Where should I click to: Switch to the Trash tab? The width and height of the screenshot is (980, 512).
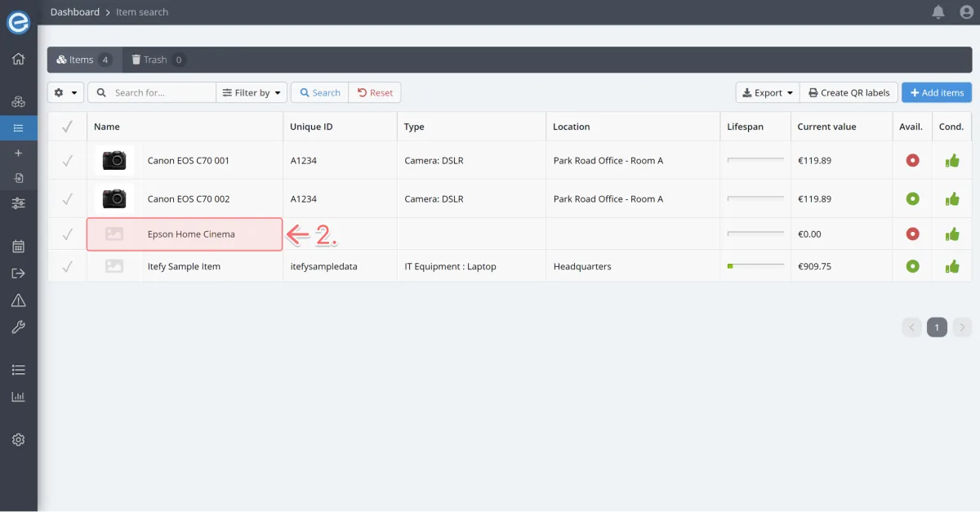point(158,60)
